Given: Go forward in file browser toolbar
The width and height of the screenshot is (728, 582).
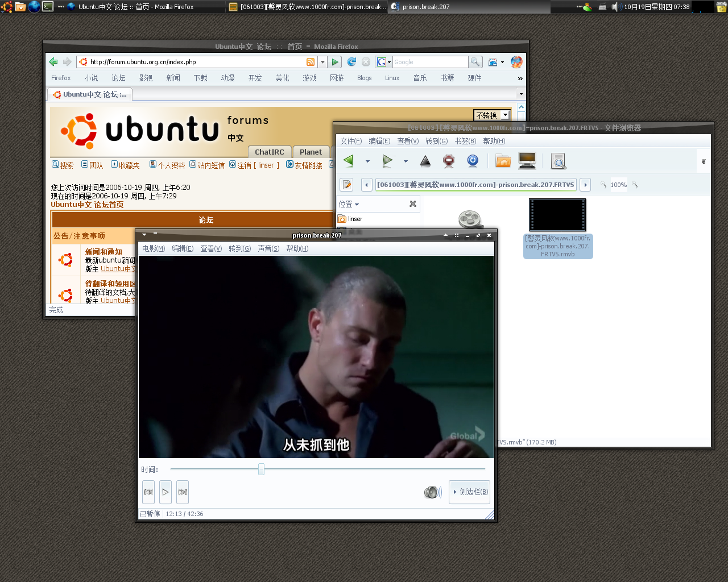Looking at the screenshot, I should click(x=387, y=161).
